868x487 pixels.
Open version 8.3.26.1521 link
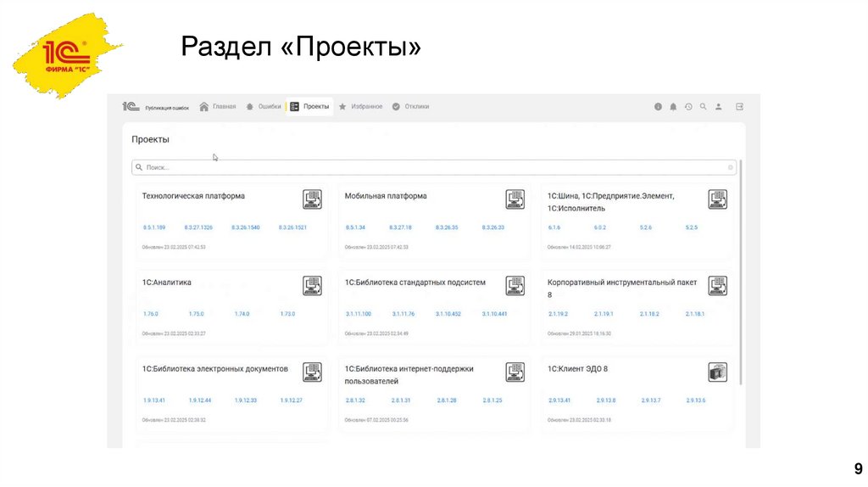coord(292,227)
